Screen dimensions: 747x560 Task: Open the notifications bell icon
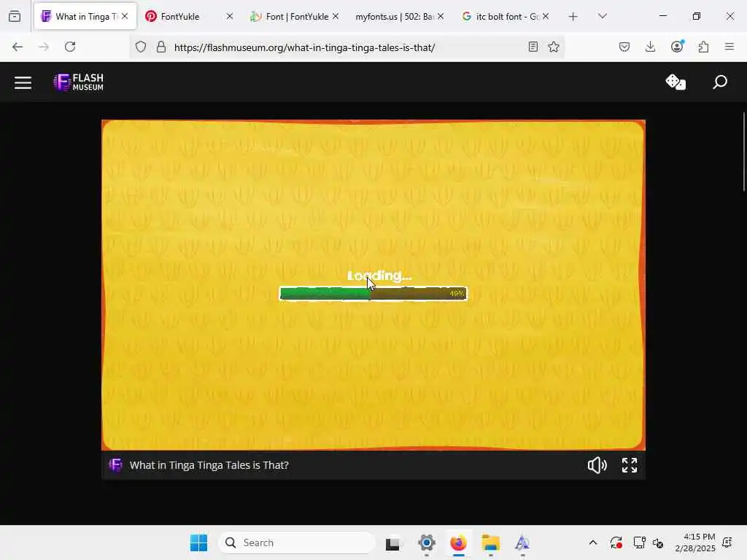727,542
